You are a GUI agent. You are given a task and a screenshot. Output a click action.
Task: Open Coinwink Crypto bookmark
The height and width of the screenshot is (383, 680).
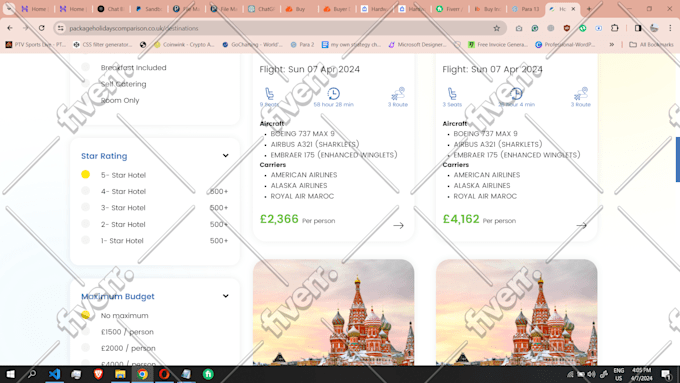pos(184,44)
